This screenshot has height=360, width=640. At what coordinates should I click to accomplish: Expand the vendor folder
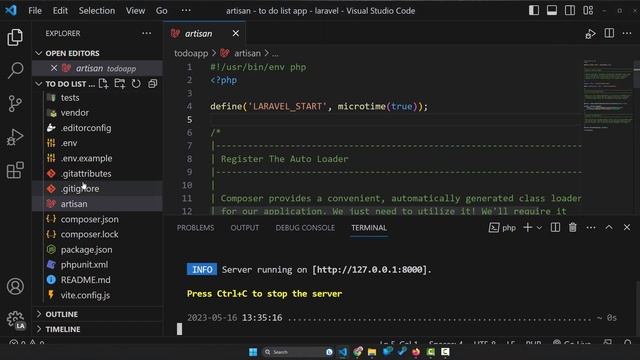pos(97,113)
